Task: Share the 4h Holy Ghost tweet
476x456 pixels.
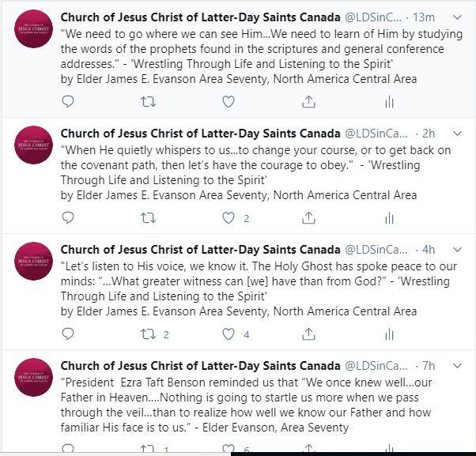Action: pyautogui.click(x=308, y=334)
